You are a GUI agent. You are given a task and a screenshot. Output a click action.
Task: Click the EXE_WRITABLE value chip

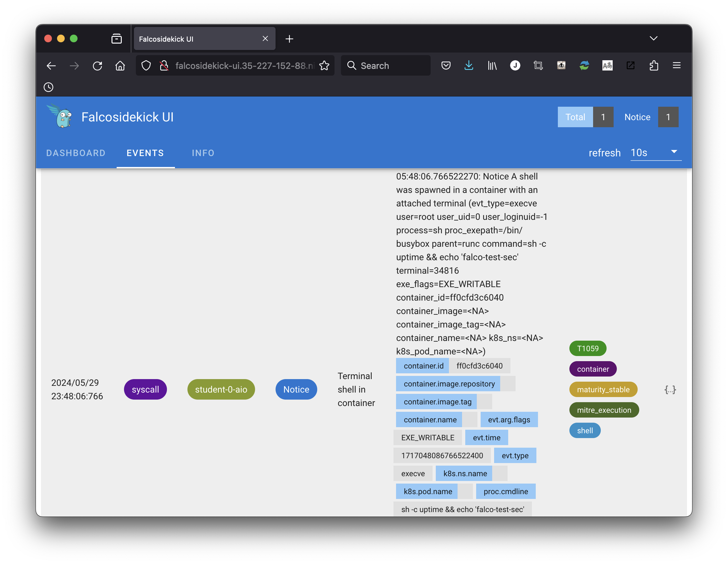click(428, 438)
